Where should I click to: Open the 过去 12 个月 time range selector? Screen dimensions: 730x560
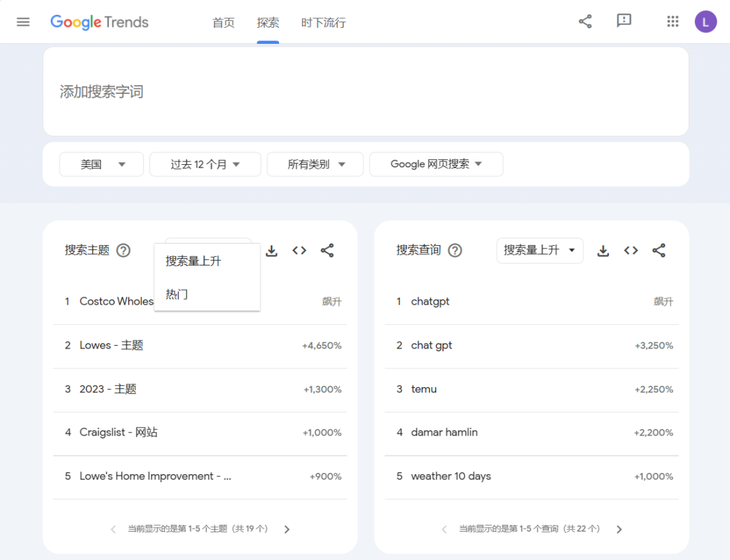pyautogui.click(x=205, y=163)
